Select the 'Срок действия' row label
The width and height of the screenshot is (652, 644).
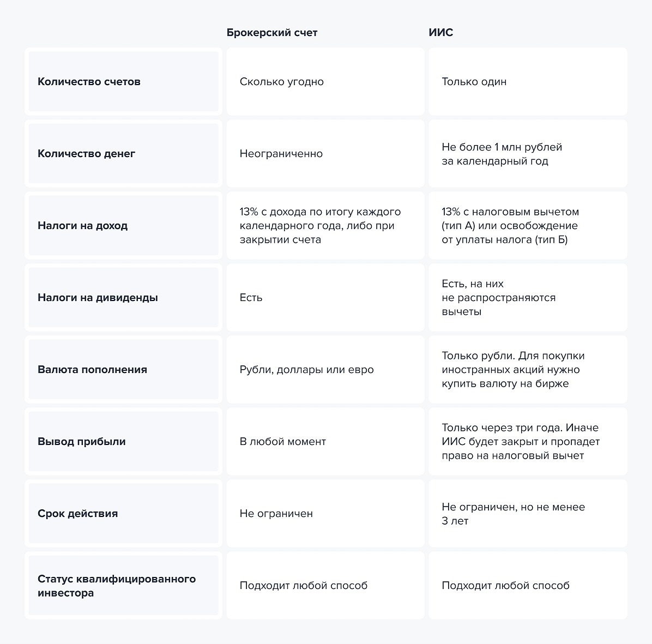[x=123, y=513]
